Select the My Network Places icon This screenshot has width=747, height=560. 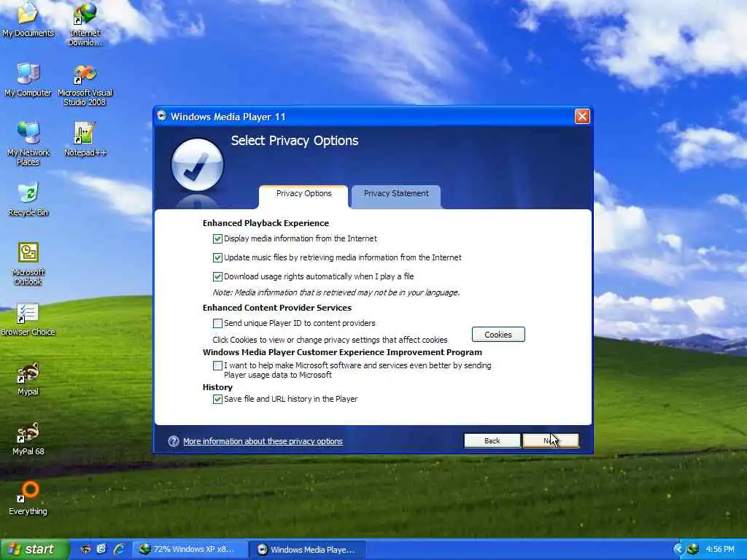click(x=28, y=144)
